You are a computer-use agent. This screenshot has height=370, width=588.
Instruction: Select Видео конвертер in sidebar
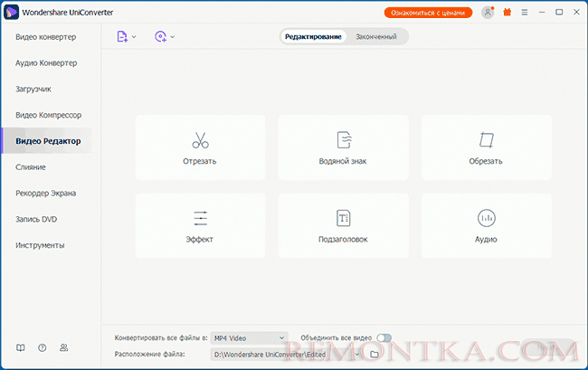coord(46,37)
